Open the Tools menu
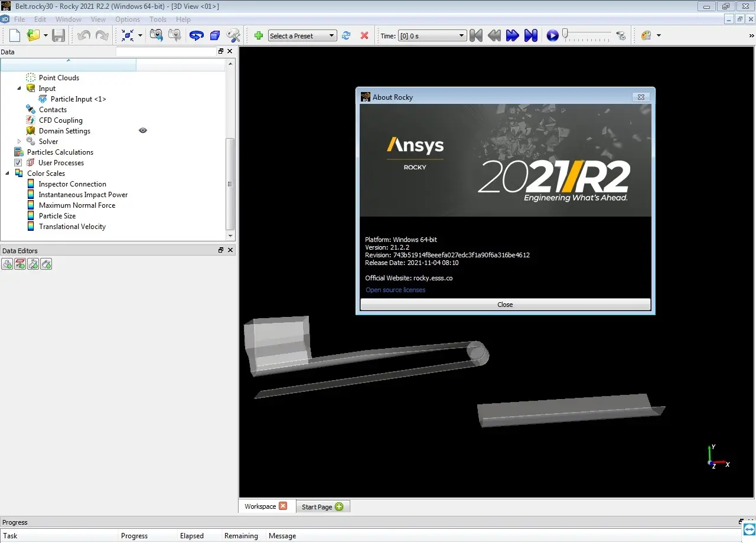The height and width of the screenshot is (543, 756). (158, 19)
